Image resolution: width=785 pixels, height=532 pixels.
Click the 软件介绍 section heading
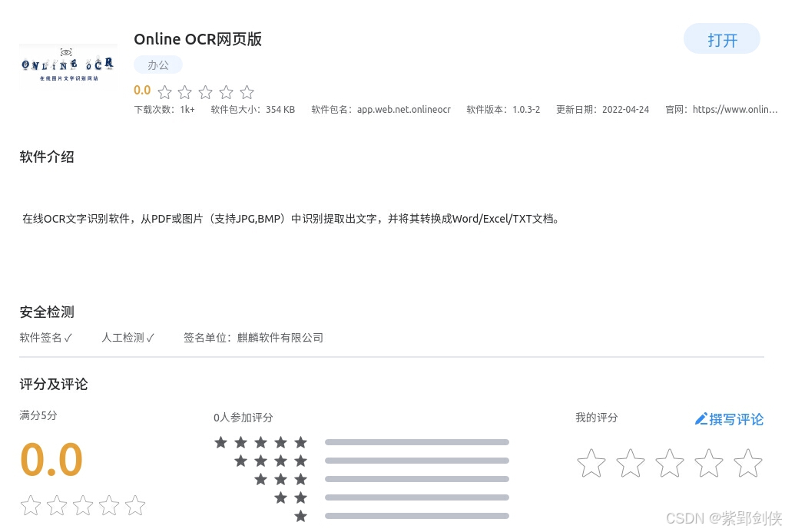(x=47, y=157)
